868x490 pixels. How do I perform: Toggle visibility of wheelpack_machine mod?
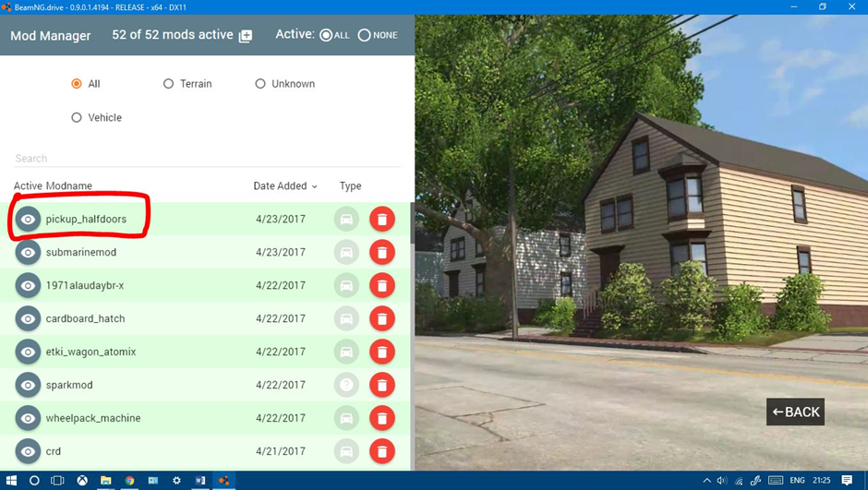point(28,418)
